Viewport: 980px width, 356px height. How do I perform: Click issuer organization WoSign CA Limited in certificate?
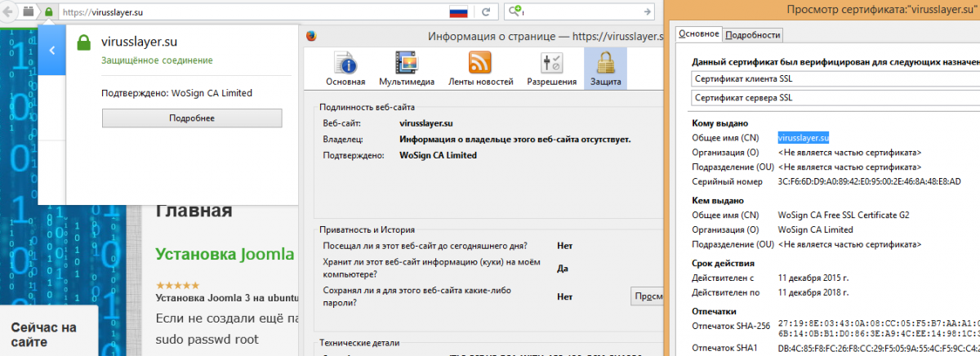click(x=815, y=229)
